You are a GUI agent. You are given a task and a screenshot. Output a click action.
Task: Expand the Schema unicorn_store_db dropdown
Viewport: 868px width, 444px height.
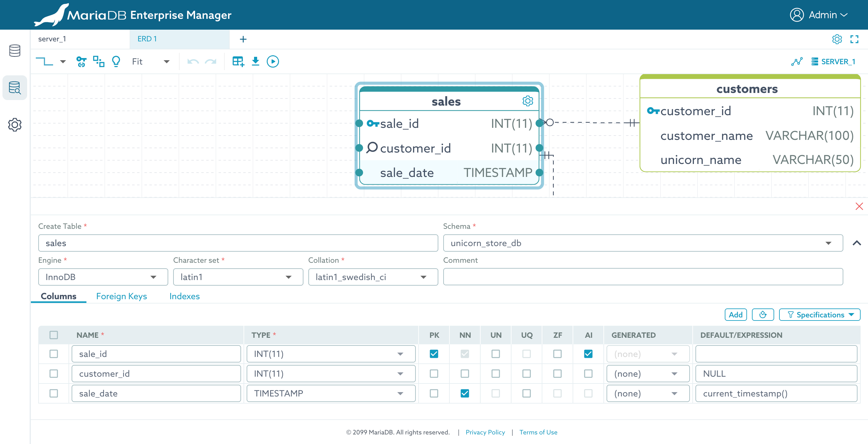643,243
